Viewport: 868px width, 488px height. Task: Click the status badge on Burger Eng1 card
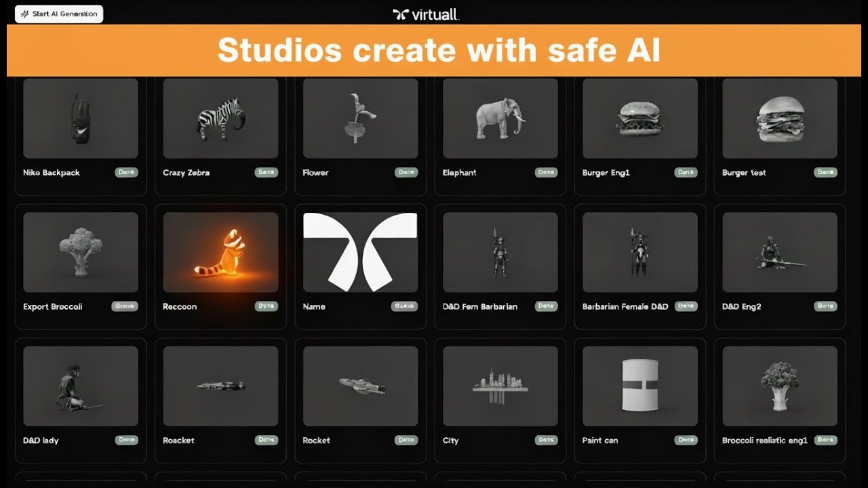(685, 172)
